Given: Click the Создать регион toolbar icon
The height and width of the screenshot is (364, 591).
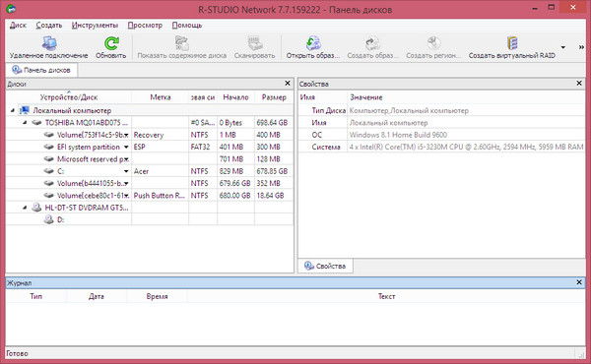Looking at the screenshot, I should coord(433,43).
